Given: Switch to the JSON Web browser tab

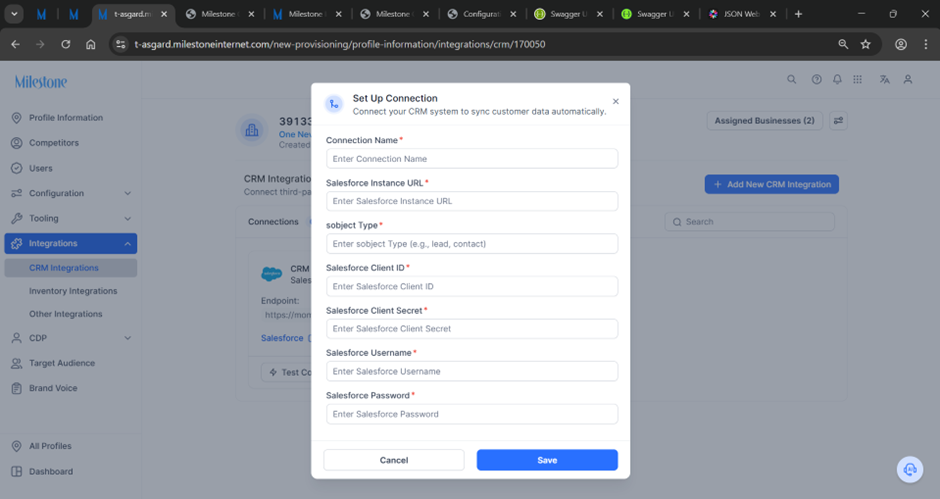Looking at the screenshot, I should click(742, 14).
